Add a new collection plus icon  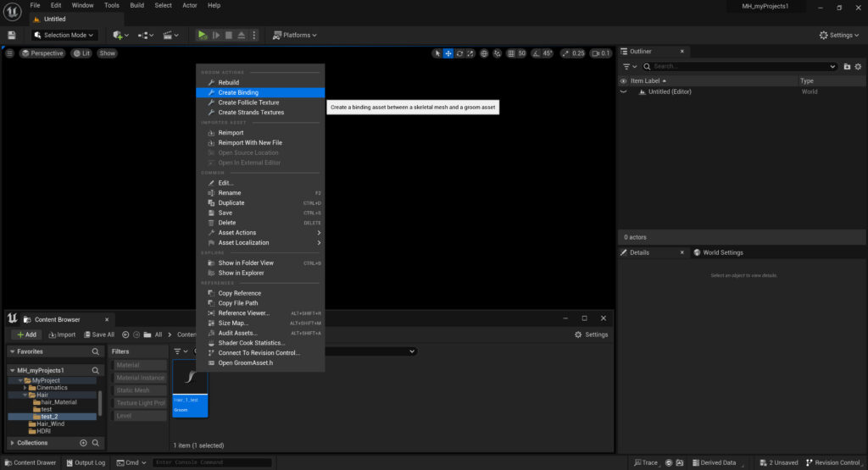(x=83, y=443)
